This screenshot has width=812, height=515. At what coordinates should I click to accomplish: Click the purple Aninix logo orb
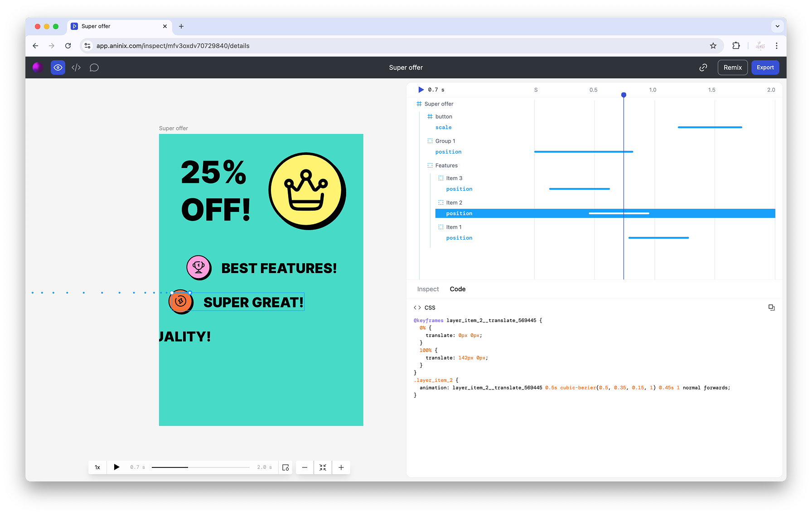pyautogui.click(x=38, y=67)
